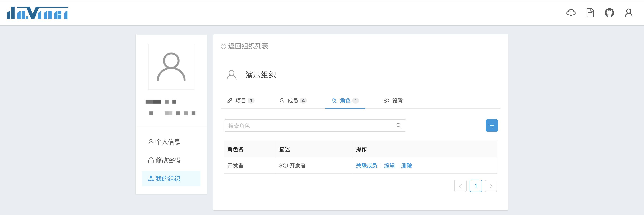Screen dimensions: 644x215
Task: Open the documentation file icon
Action: coord(590,13)
